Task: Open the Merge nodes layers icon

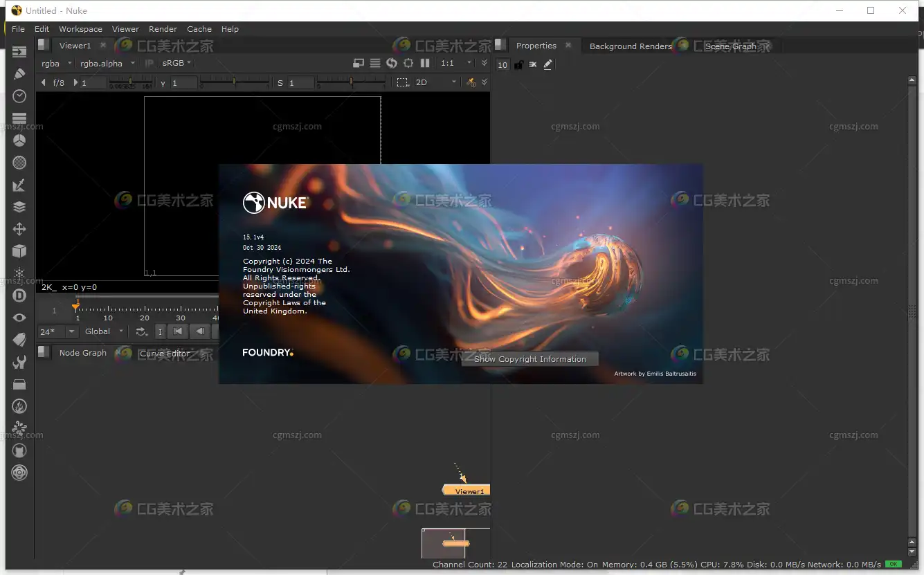Action: pyautogui.click(x=19, y=207)
